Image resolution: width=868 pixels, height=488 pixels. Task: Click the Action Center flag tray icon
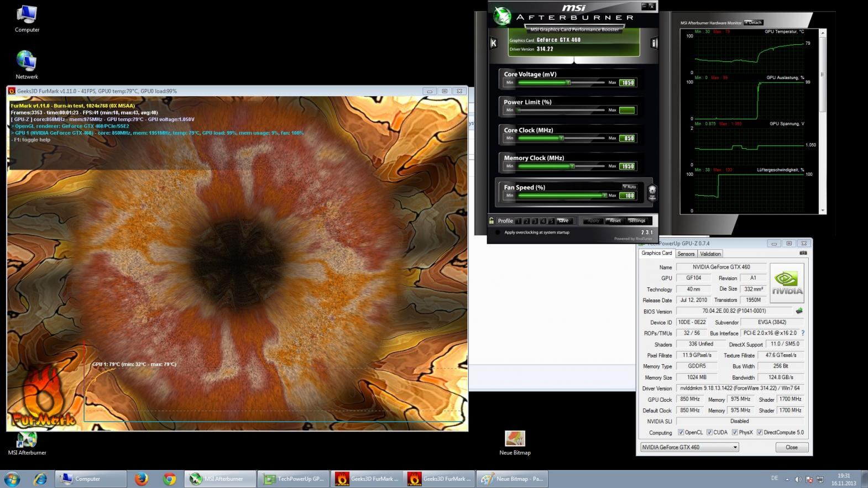[x=809, y=479]
